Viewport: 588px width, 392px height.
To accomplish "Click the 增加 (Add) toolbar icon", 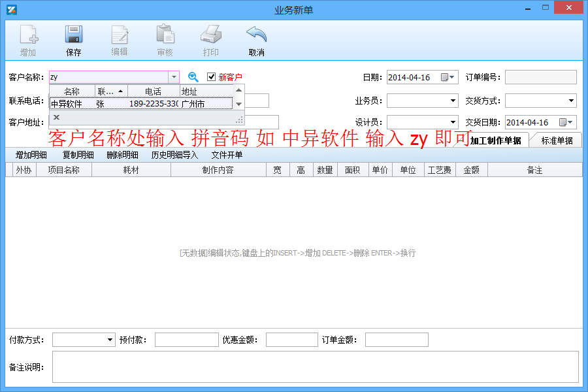I will pyautogui.click(x=28, y=35).
